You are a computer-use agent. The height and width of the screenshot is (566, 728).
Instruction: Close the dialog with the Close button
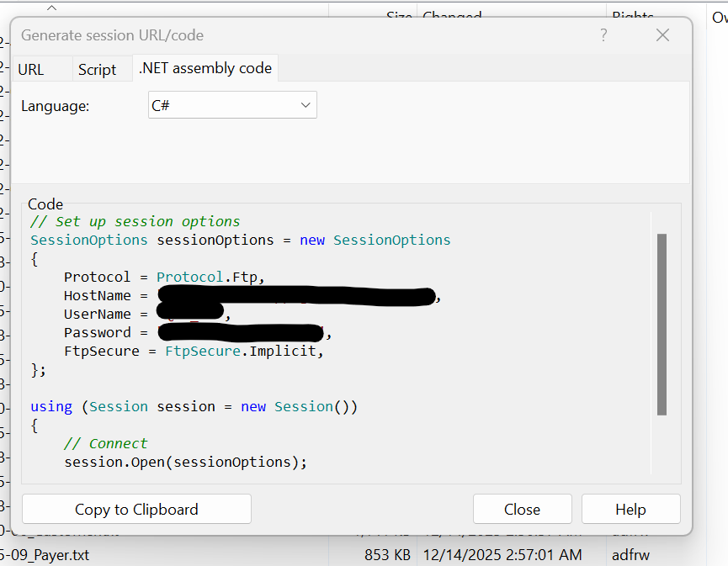tap(523, 510)
